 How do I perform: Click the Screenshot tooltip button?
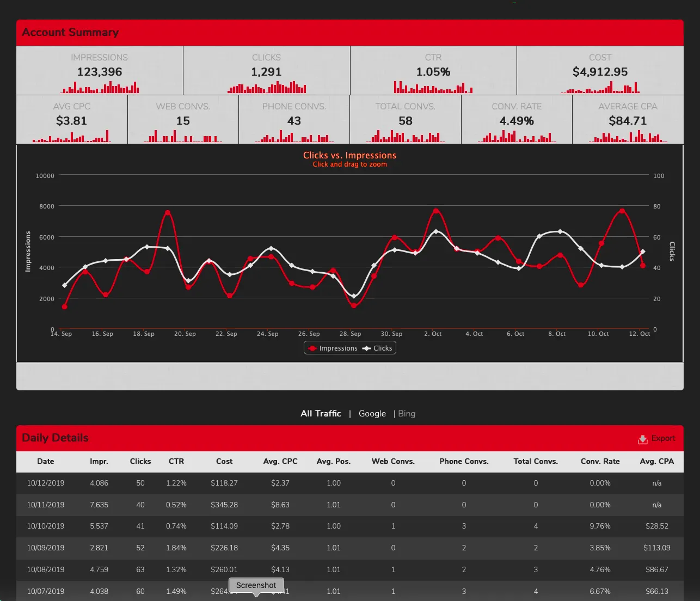[256, 585]
